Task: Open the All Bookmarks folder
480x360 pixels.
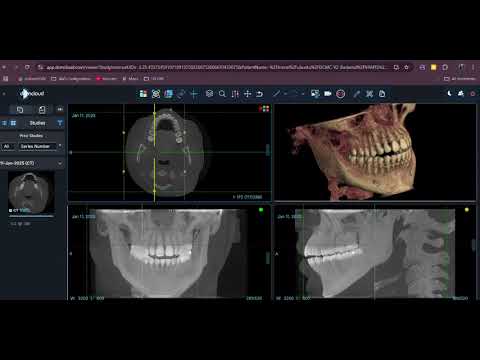Action: (x=460, y=79)
